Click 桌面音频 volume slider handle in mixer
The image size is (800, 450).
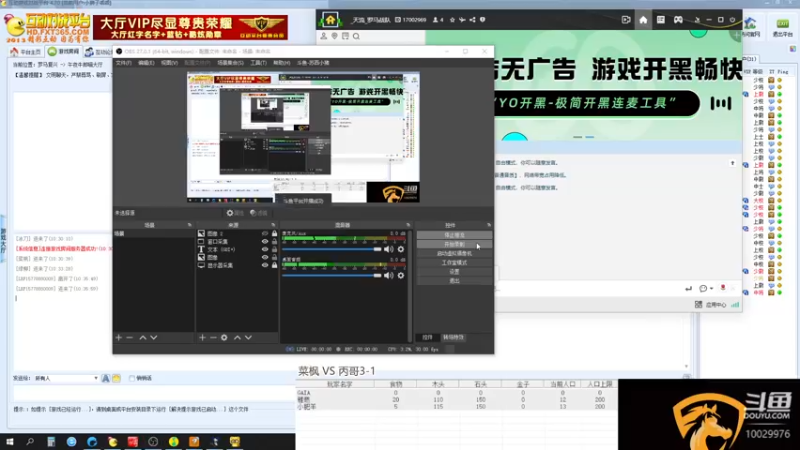pyautogui.click(x=378, y=276)
